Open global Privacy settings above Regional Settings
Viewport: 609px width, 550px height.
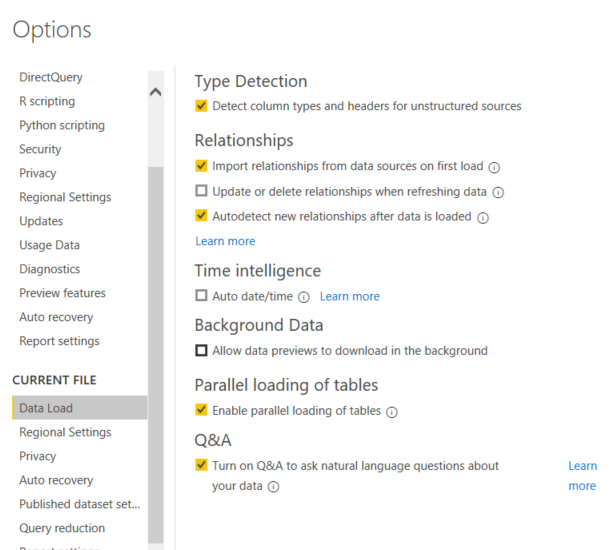[38, 173]
